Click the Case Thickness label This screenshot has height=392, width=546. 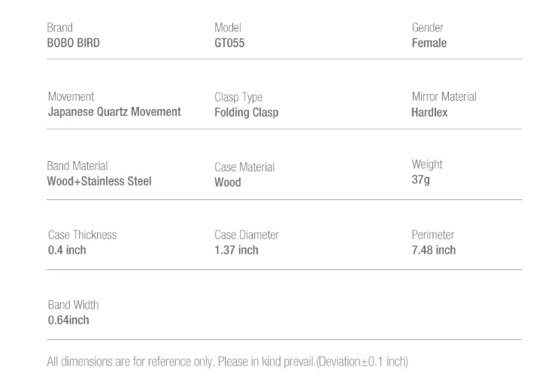(82, 235)
